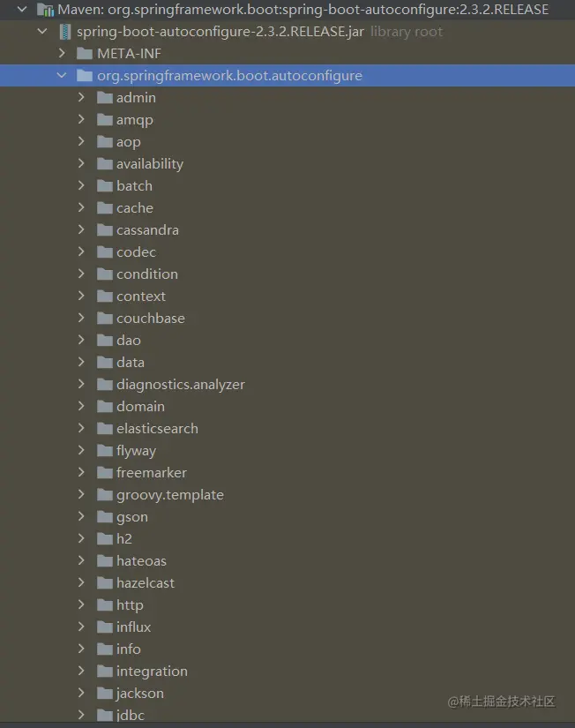This screenshot has height=728, width=575.
Task: Click the META-INF folder icon
Action: click(85, 54)
